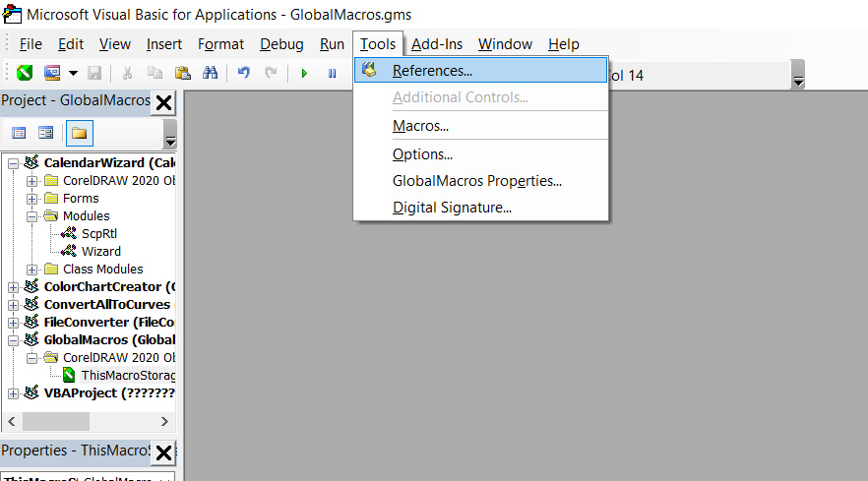This screenshot has width=868, height=481.
Task: Select the Wizard module
Action: [100, 251]
